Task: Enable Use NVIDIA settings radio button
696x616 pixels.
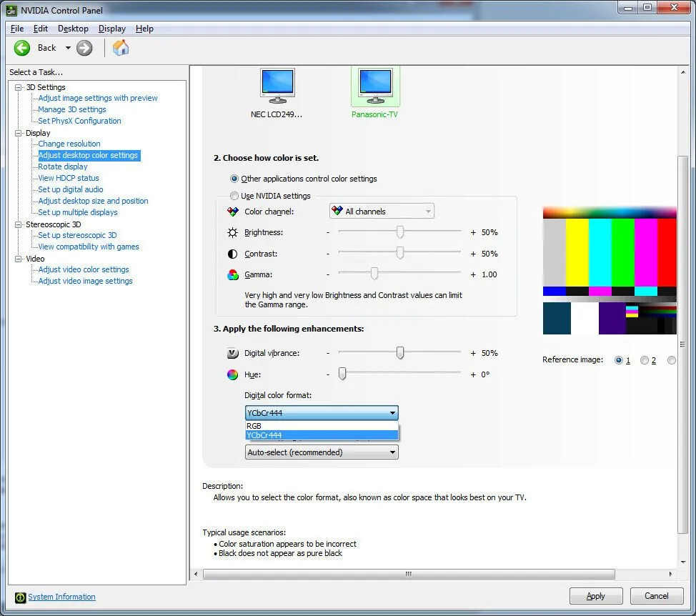Action: 234,196
